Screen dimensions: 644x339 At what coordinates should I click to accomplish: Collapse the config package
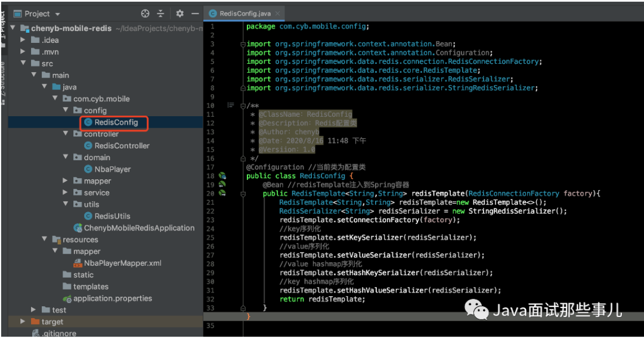pyautogui.click(x=66, y=110)
